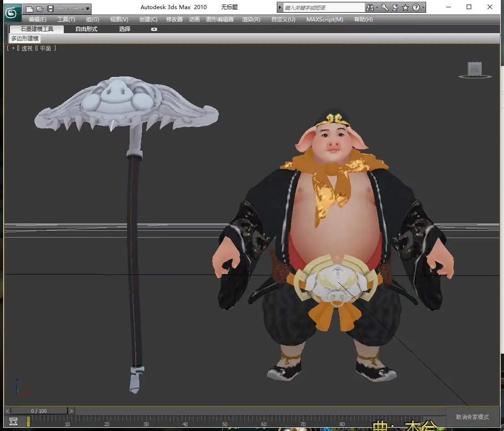Open the 渲染(R) menu

click(251, 20)
